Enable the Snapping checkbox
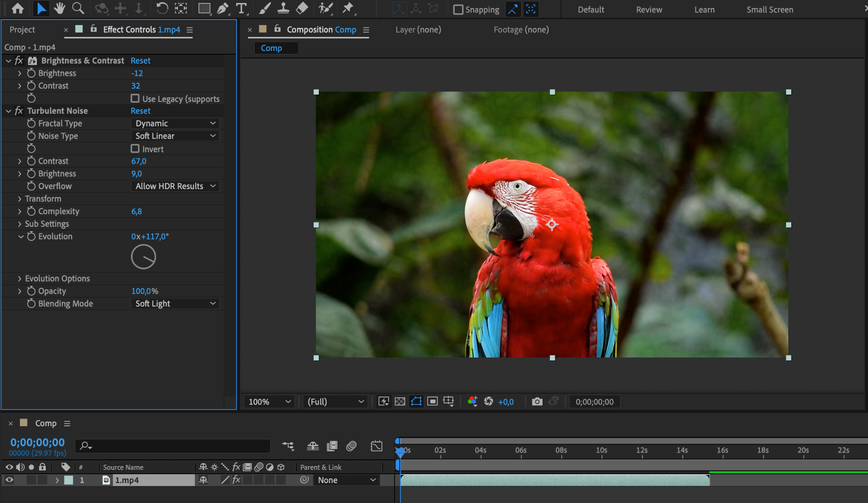 [x=458, y=9]
